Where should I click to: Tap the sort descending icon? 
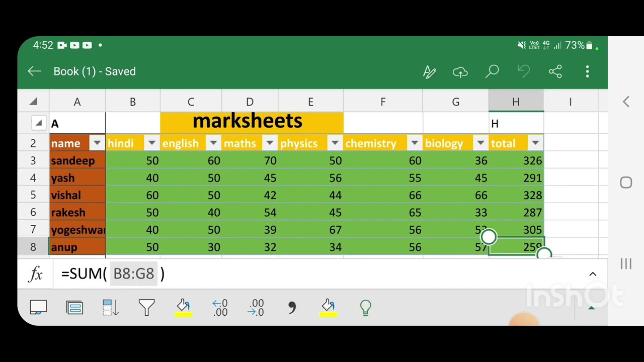pyautogui.click(x=110, y=307)
